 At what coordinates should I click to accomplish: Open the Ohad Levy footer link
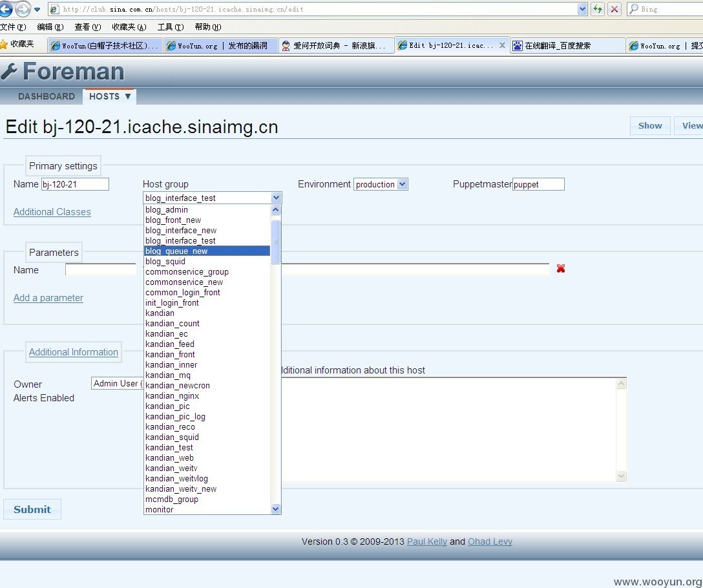point(490,541)
